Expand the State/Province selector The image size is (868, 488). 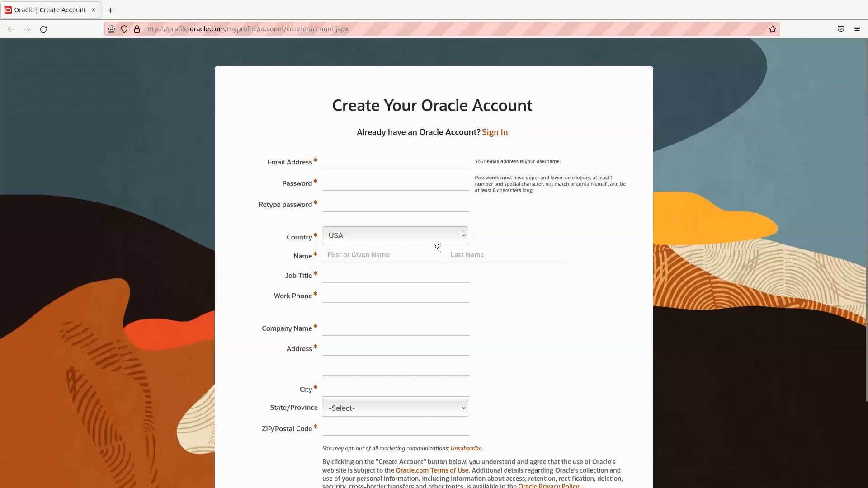point(395,407)
